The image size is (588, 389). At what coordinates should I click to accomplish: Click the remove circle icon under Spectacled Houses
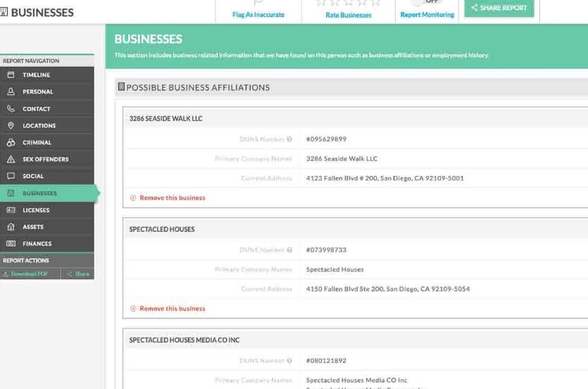pos(133,308)
